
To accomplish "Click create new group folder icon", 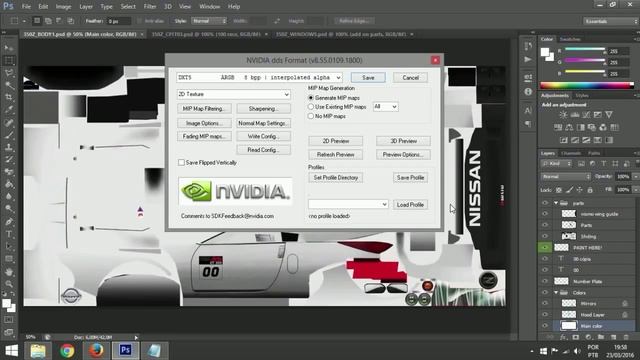I will (x=601, y=337).
